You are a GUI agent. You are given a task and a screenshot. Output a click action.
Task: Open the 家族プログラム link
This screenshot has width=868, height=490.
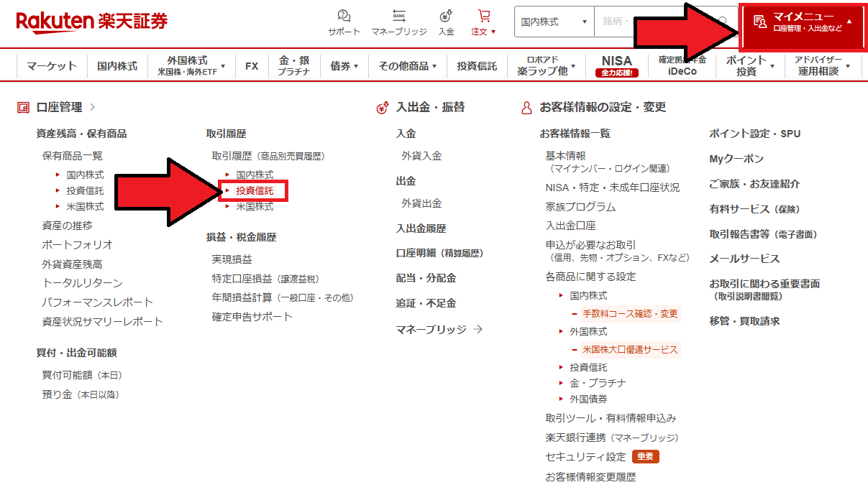click(580, 207)
